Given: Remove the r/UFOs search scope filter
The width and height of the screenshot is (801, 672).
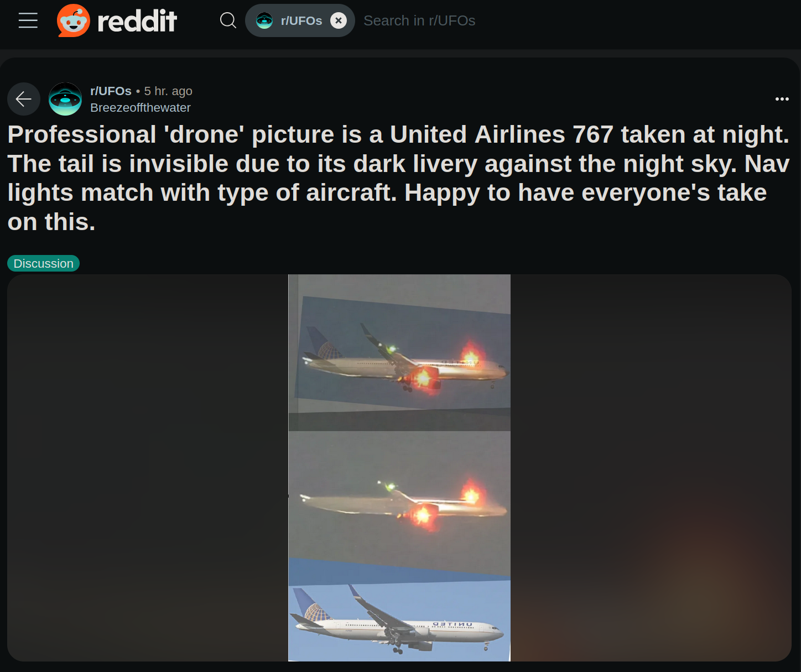Looking at the screenshot, I should [339, 20].
